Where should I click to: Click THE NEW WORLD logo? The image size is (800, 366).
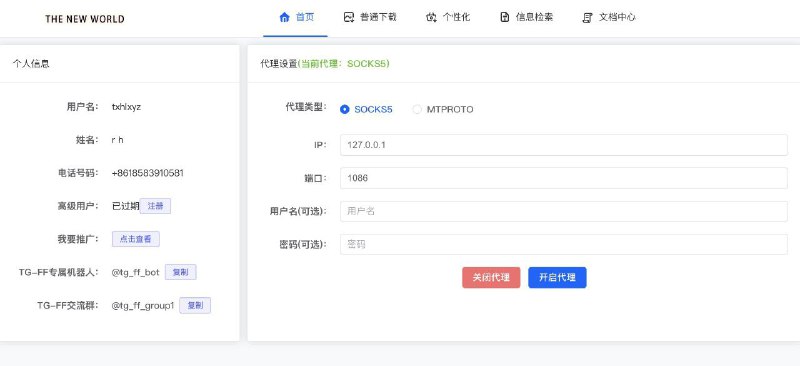pos(85,19)
